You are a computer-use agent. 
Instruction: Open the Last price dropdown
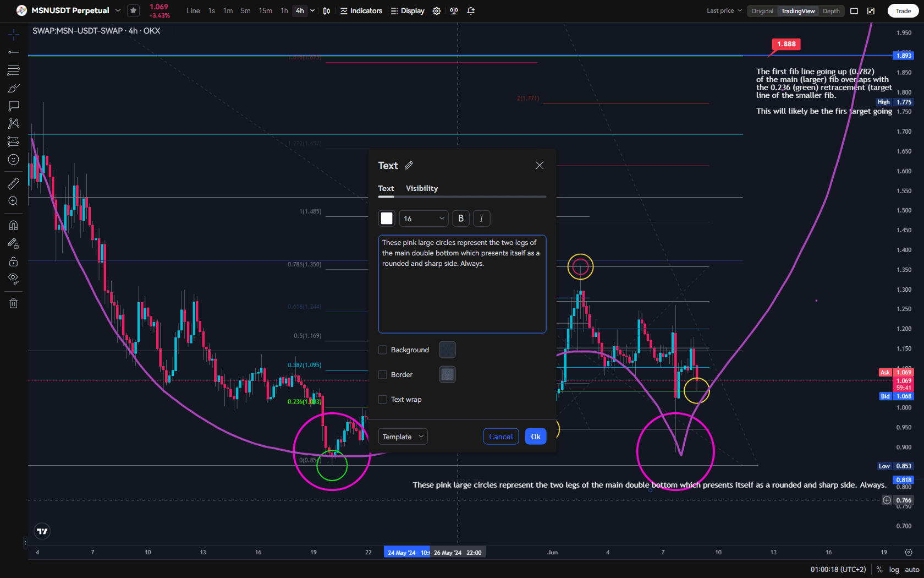pyautogui.click(x=724, y=11)
